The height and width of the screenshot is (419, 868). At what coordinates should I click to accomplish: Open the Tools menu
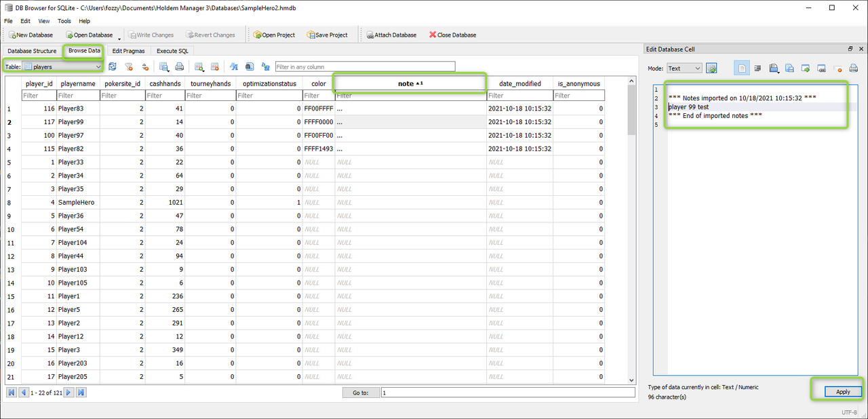tap(64, 21)
